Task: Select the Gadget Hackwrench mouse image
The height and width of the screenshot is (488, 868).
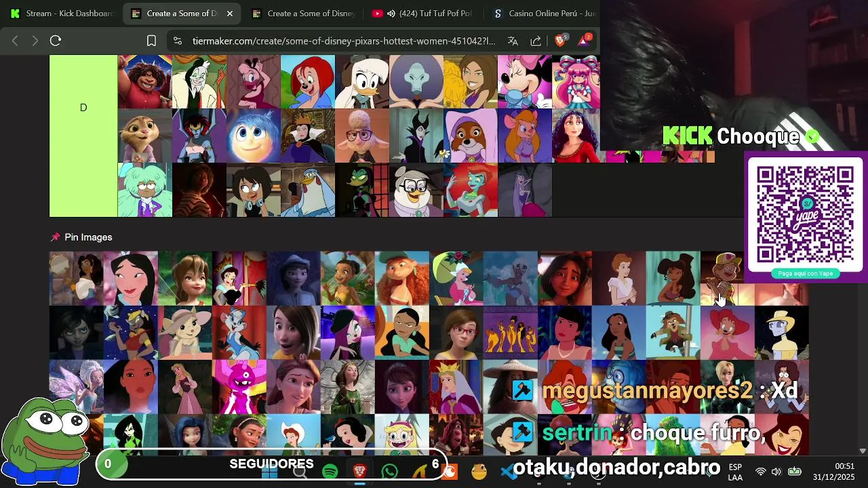Action: tap(525, 136)
